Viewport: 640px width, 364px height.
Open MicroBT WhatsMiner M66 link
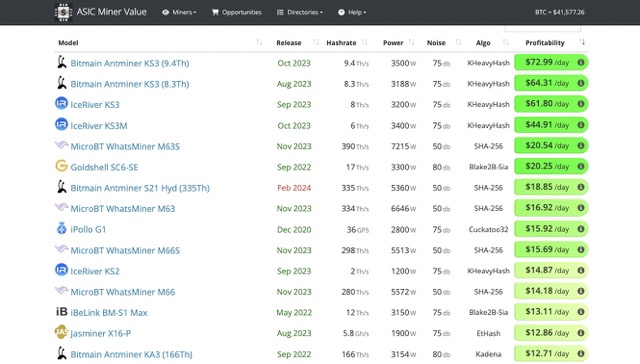click(x=122, y=292)
